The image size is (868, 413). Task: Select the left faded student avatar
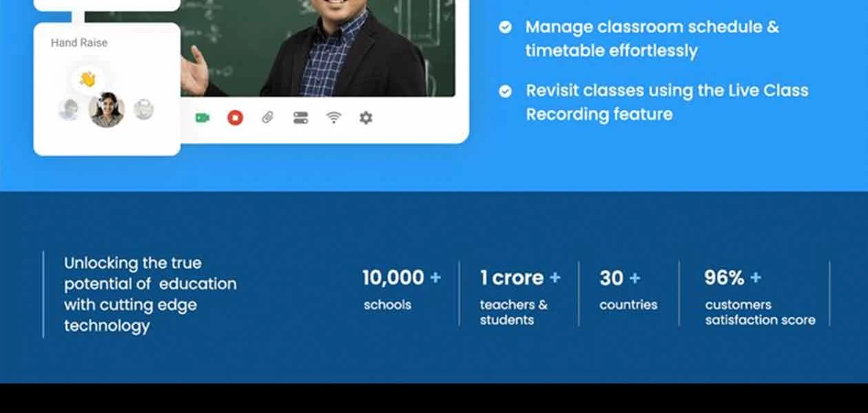pos(69,109)
